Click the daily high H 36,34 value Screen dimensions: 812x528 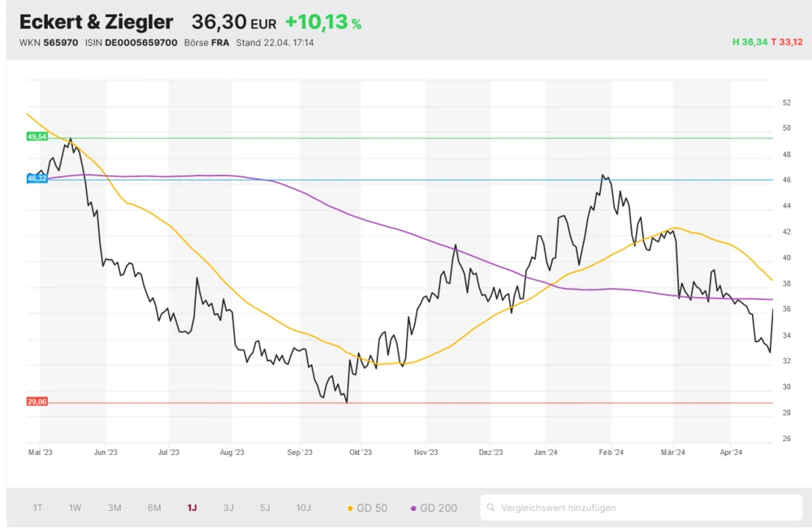tap(749, 42)
